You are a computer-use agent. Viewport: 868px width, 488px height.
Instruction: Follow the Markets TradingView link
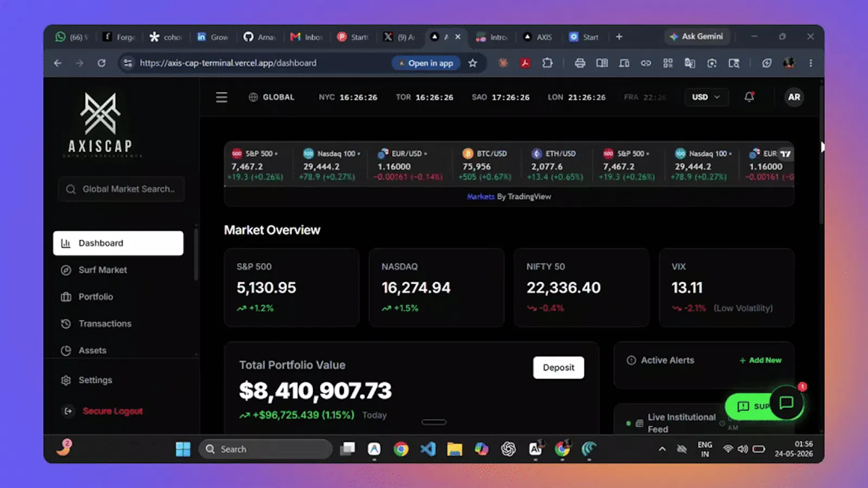click(x=481, y=197)
